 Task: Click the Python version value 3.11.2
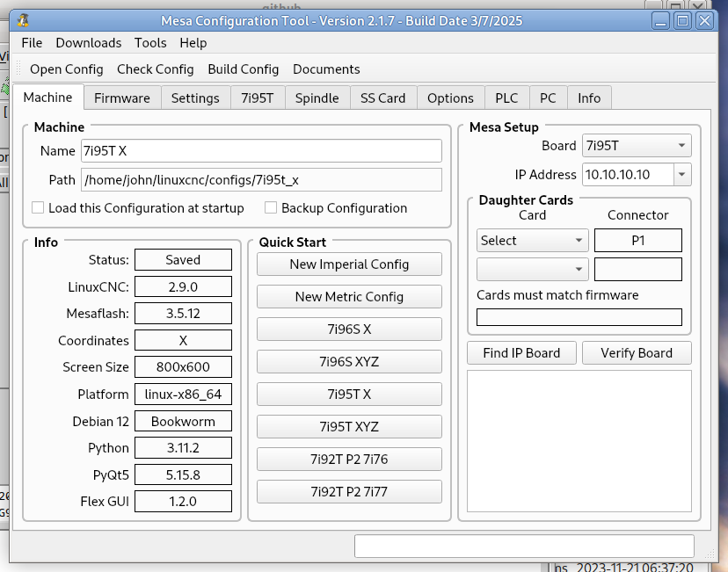click(183, 448)
